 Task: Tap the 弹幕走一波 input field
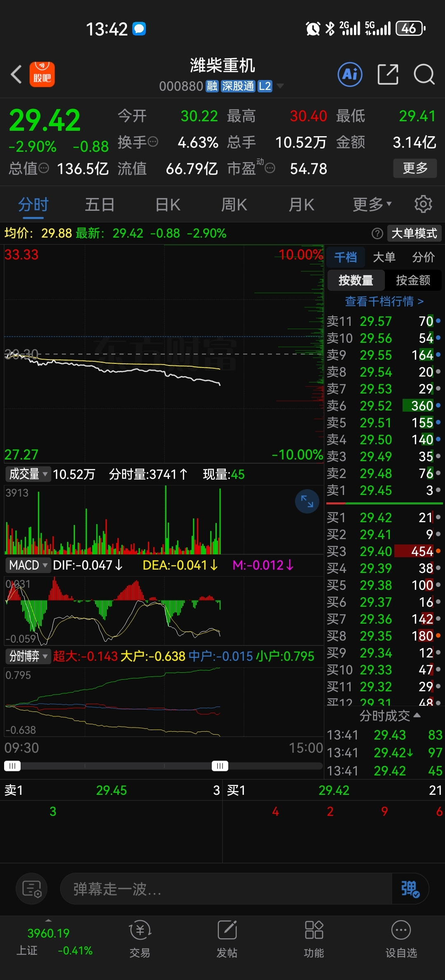pyautogui.click(x=226, y=888)
